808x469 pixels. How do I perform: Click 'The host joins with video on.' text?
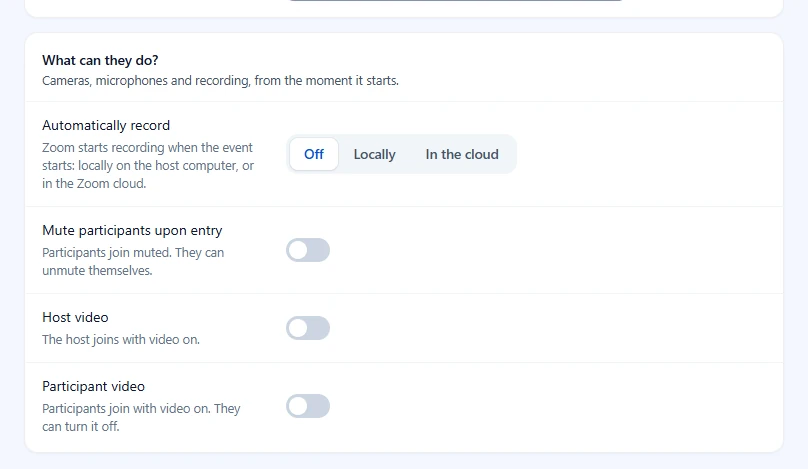[x=121, y=340]
